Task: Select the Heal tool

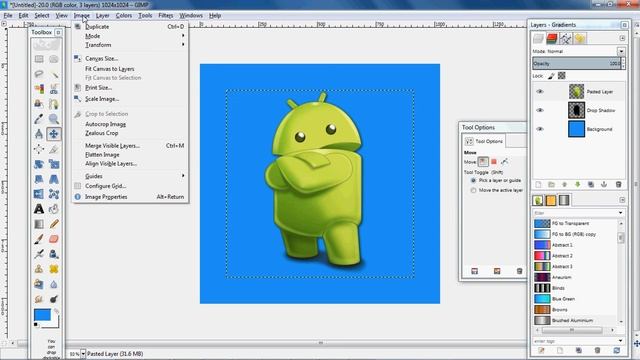Action: [53, 269]
